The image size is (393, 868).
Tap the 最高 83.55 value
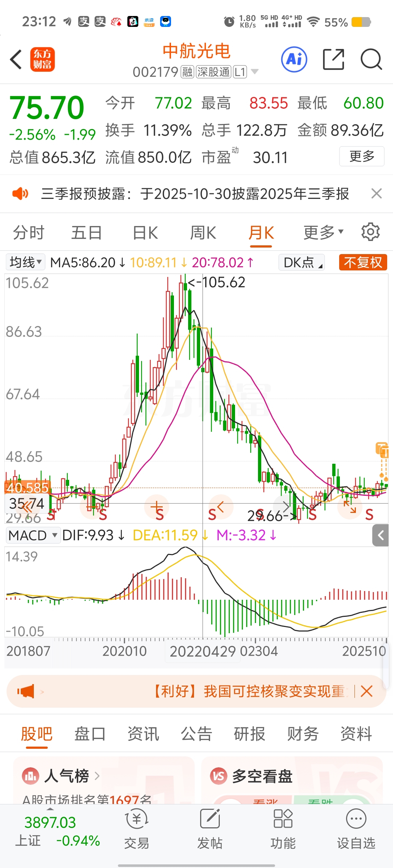[245, 103]
